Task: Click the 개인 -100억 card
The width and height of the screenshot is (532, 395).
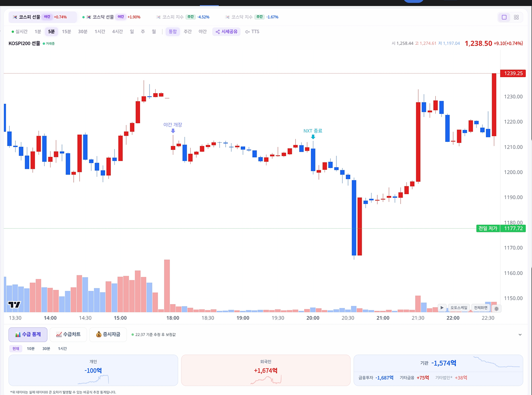Action: pos(93,370)
